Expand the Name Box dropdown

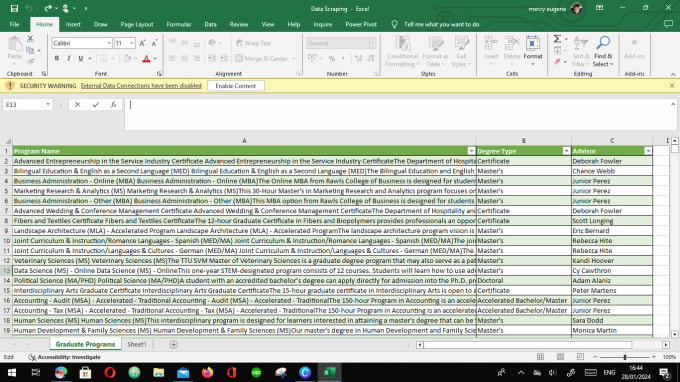(48, 104)
